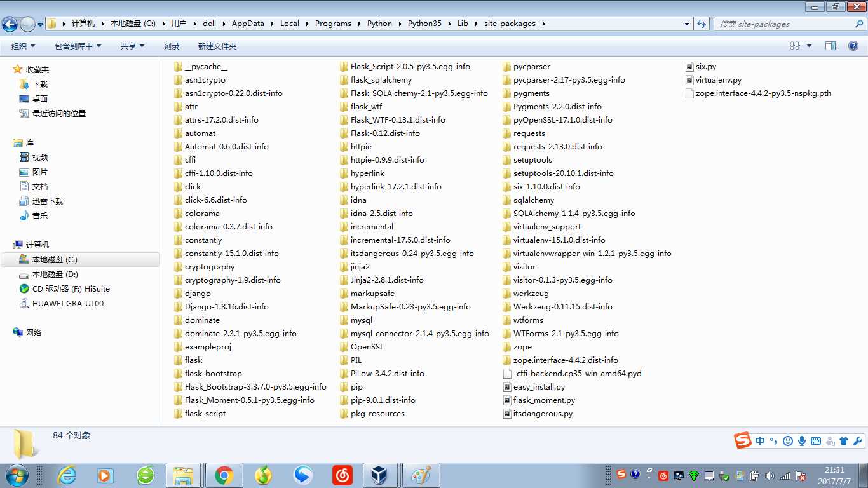Screen dimensions: 868x488
Task: Open the 图片 library
Action: (40, 172)
